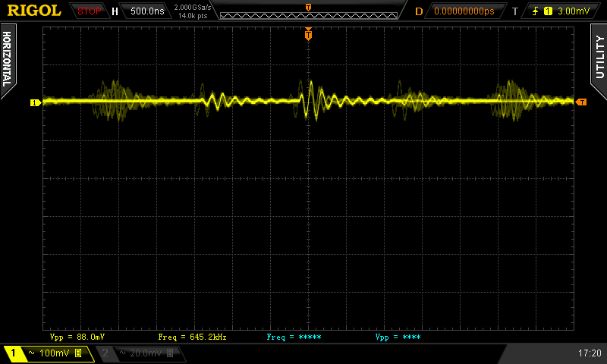
Task: Select the 500.0ns horizontal timebase value
Action: (x=147, y=11)
